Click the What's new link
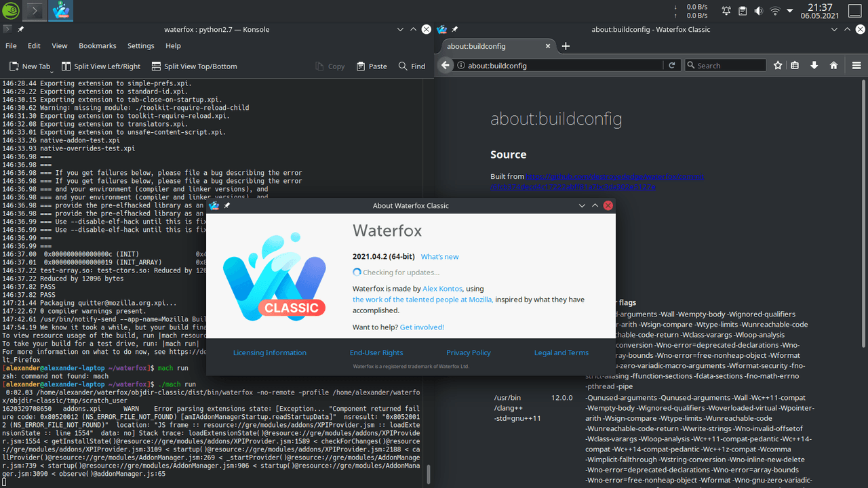 tap(439, 257)
